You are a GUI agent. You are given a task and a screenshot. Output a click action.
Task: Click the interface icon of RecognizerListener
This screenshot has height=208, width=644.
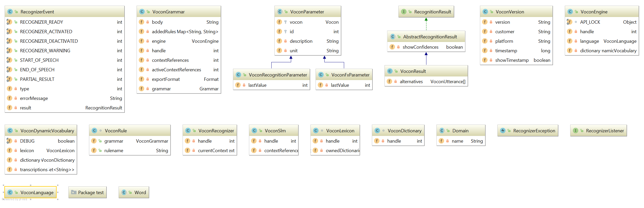click(576, 131)
